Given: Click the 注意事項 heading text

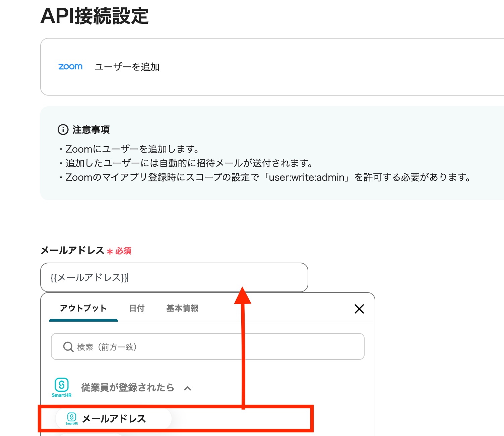Looking at the screenshot, I should coord(91,129).
